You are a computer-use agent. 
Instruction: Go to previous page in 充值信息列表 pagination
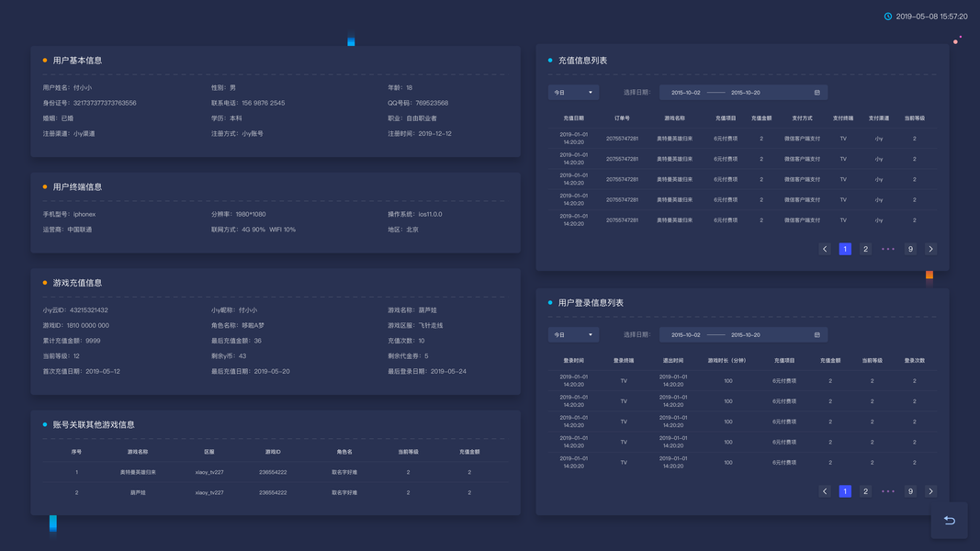(825, 249)
